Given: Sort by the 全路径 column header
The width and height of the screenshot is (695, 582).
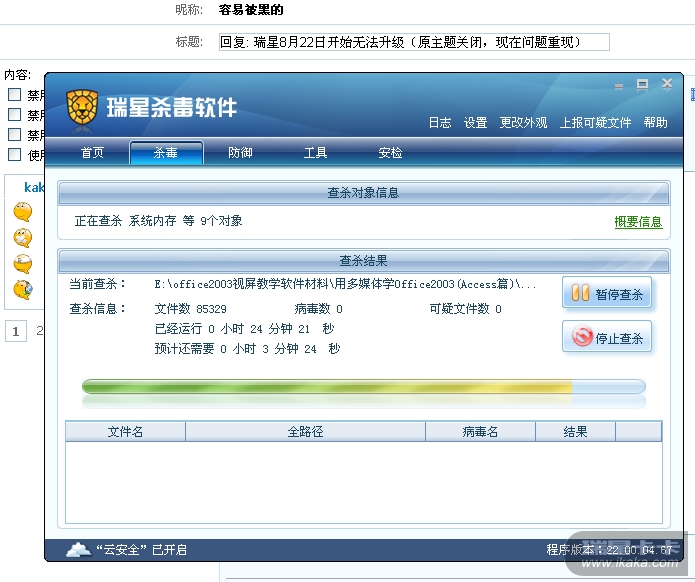Looking at the screenshot, I should (305, 431).
